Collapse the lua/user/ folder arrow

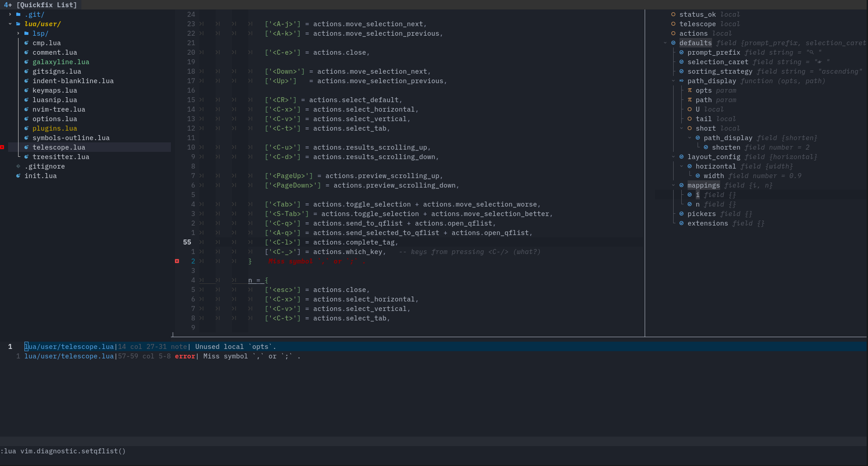10,24
